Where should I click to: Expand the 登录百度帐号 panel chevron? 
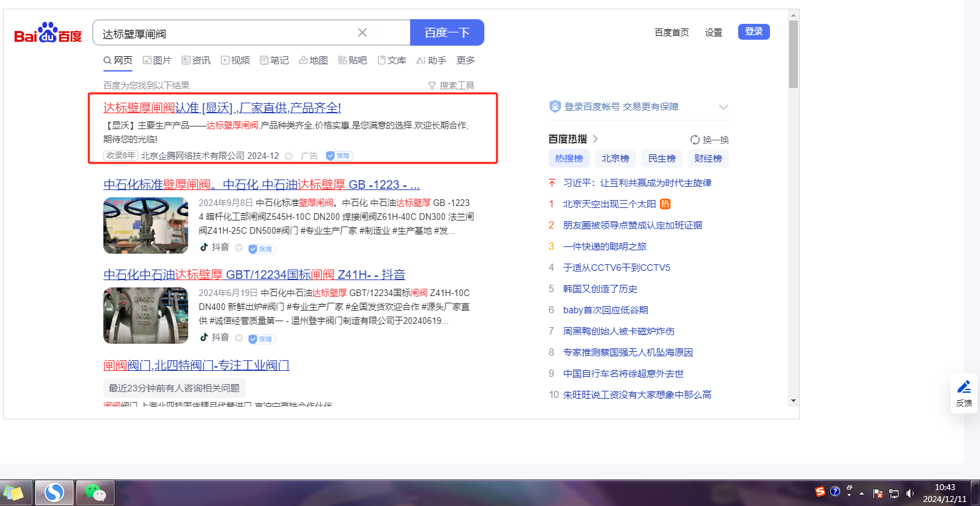pos(723,107)
